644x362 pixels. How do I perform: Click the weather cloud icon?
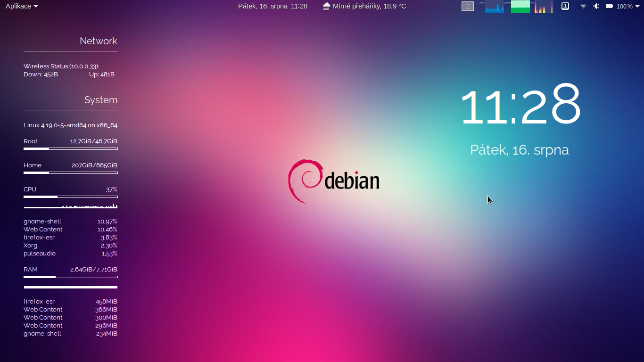click(326, 6)
